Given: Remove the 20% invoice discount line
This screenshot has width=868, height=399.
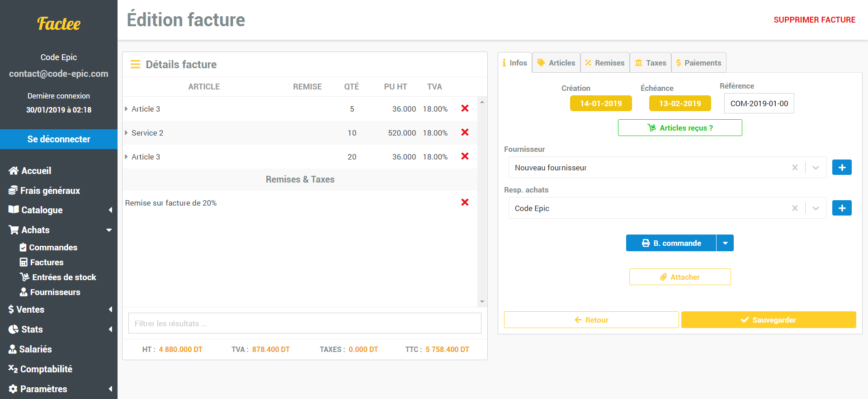Looking at the screenshot, I should (464, 202).
